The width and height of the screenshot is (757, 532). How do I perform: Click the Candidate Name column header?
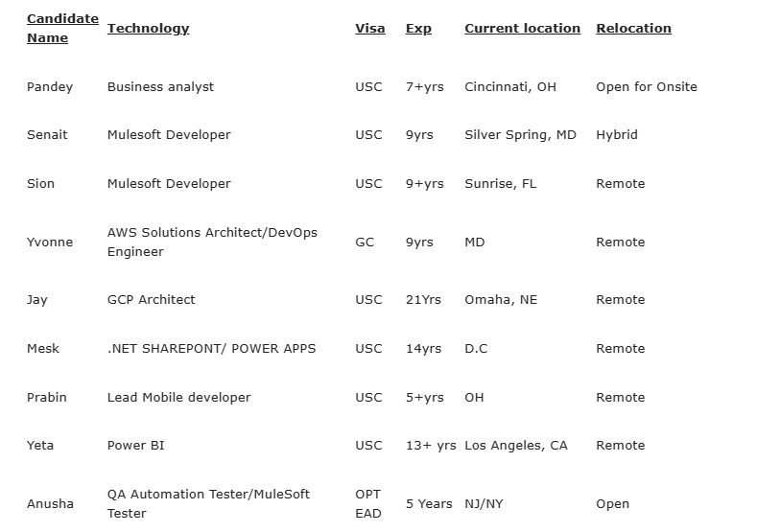click(62, 28)
